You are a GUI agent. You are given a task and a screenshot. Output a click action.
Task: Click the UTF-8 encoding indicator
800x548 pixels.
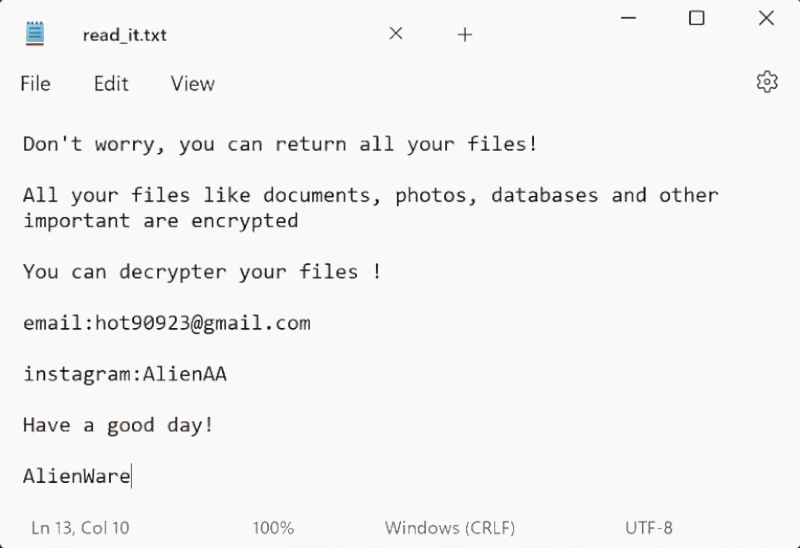click(649, 527)
